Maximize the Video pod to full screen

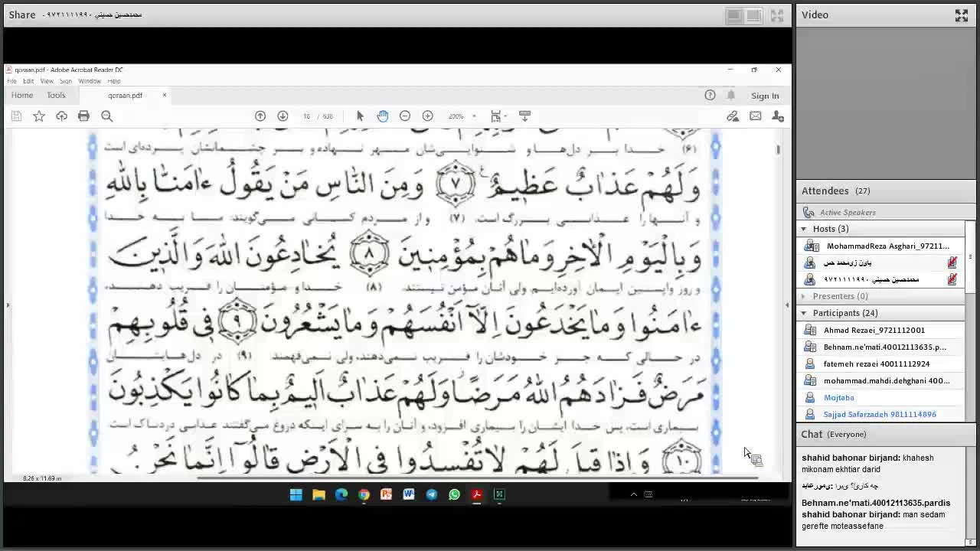click(962, 15)
